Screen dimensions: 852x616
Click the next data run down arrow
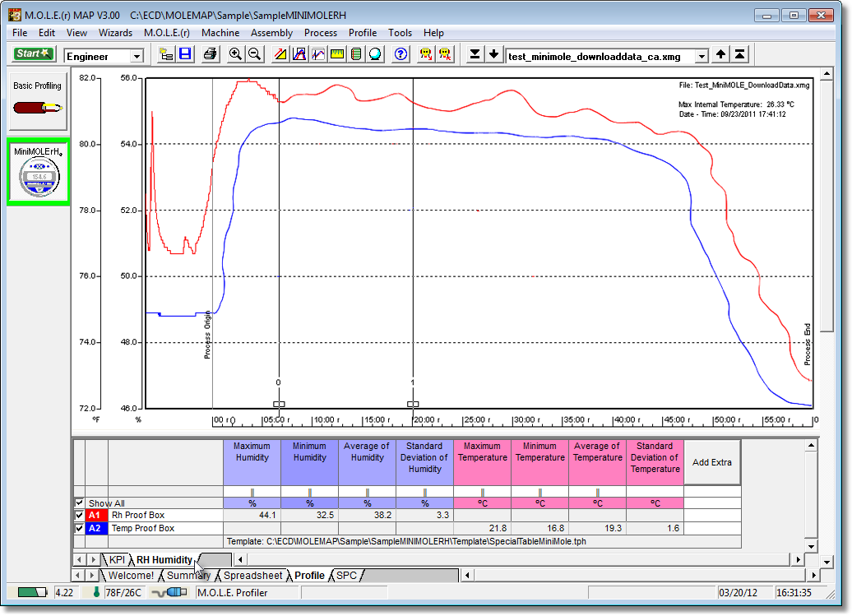(x=493, y=54)
